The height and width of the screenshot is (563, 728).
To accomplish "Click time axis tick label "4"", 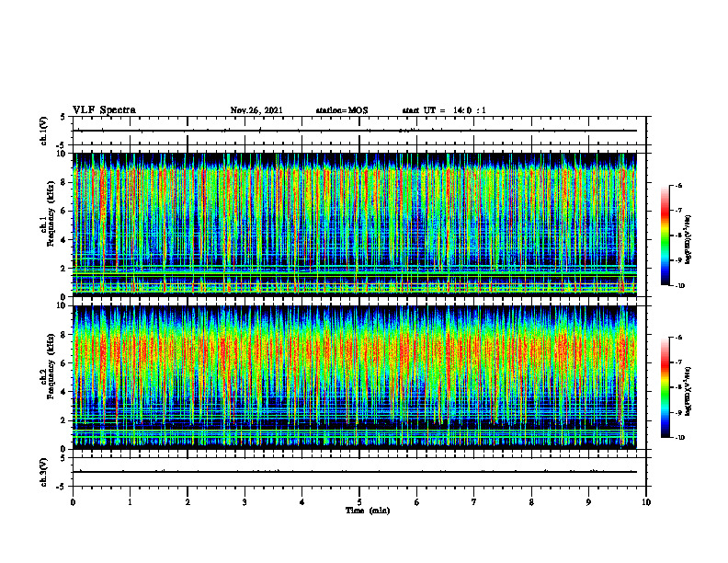I will click(x=302, y=502).
